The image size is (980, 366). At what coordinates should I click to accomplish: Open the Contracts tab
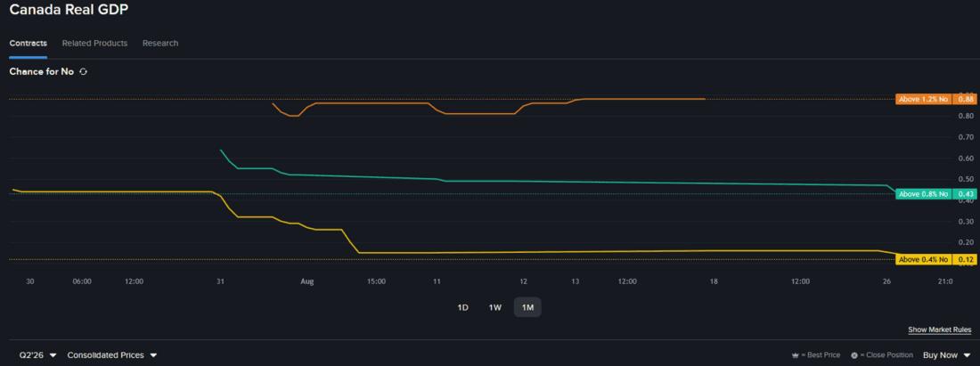pyautogui.click(x=29, y=43)
